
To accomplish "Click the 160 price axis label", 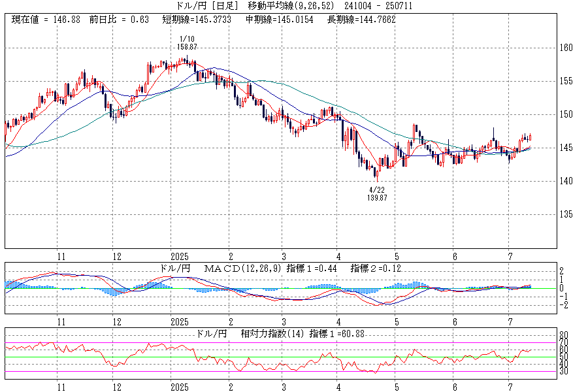I will coord(566,48).
